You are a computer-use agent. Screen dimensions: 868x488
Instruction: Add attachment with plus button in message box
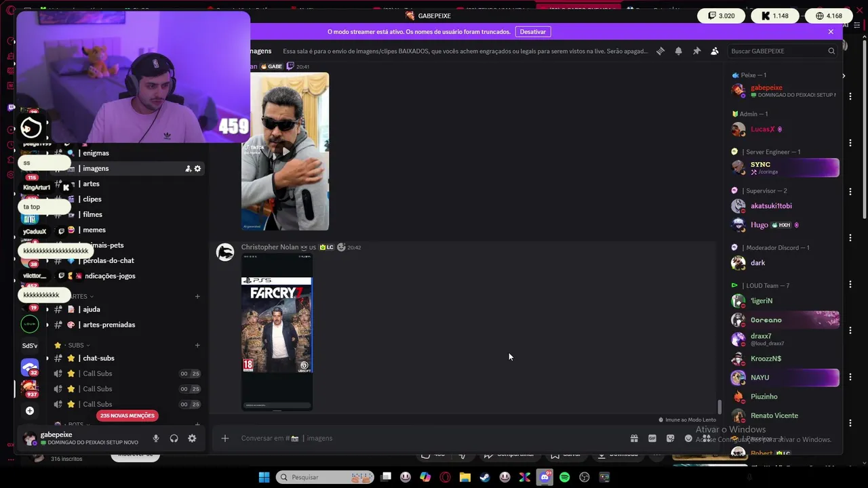coord(225,439)
